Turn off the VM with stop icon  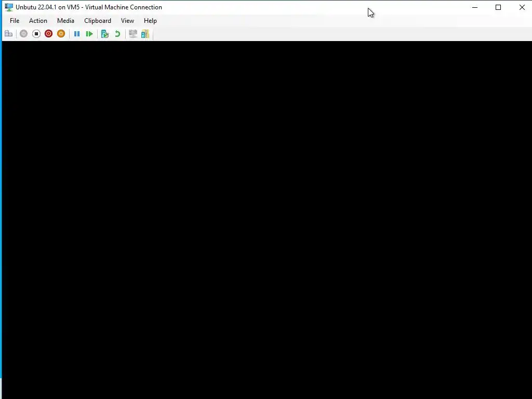[36, 34]
